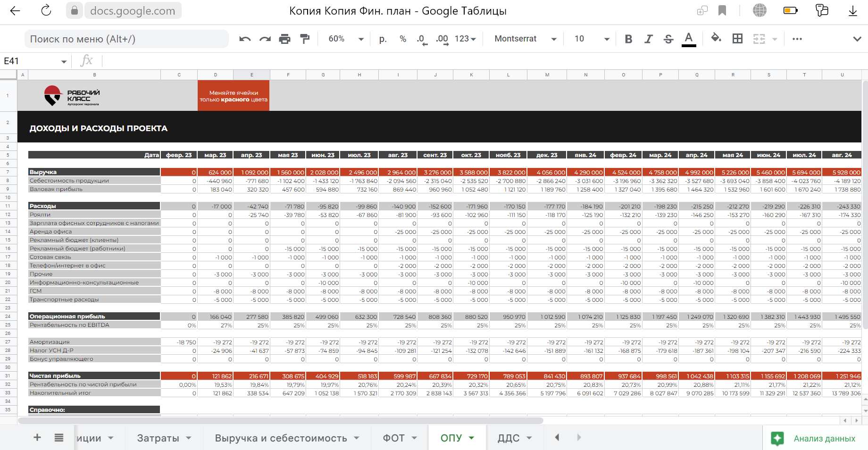The height and width of the screenshot is (450, 868).
Task: Open the ОПУ tab options arrow
Action: coord(471,438)
